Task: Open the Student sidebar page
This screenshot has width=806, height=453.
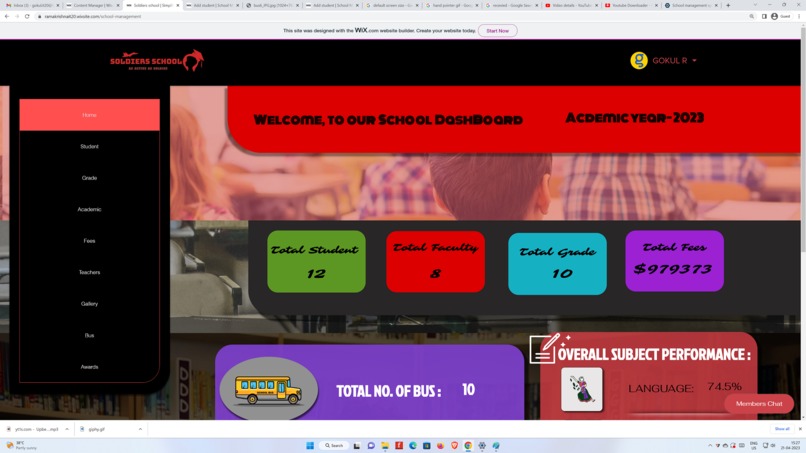Action: pos(89,147)
